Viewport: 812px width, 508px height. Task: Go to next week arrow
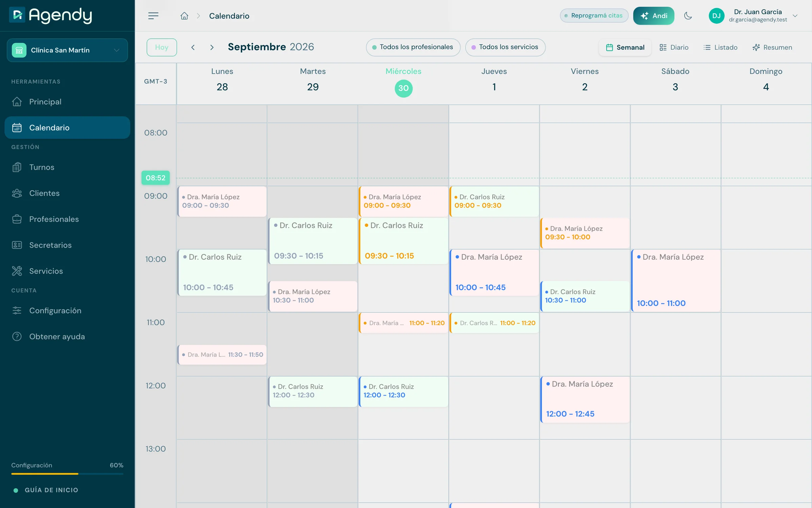coord(212,47)
